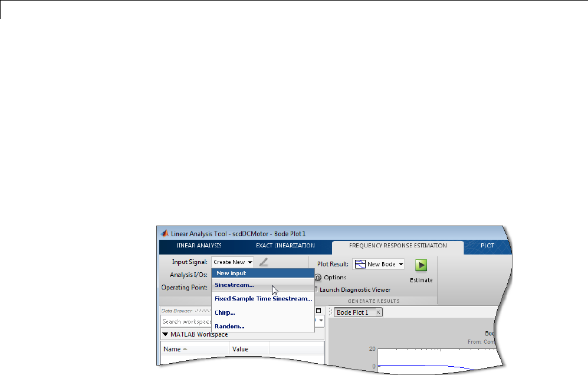Screen dimensions: 588x375
Task: Collapse the MATLAB Workspace section
Action: [x=165, y=334]
